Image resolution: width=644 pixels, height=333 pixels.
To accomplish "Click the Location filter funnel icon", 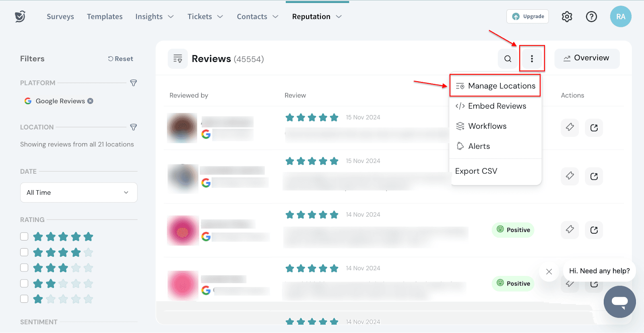I will click(x=134, y=127).
